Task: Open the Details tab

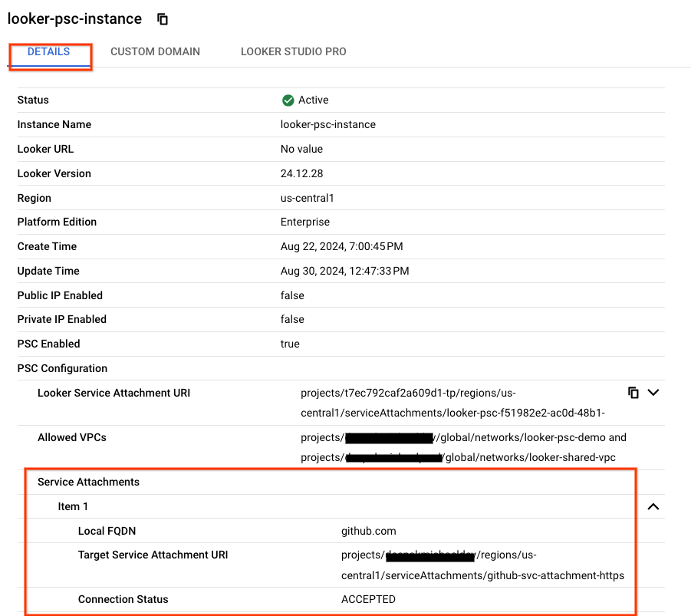Action: click(49, 52)
